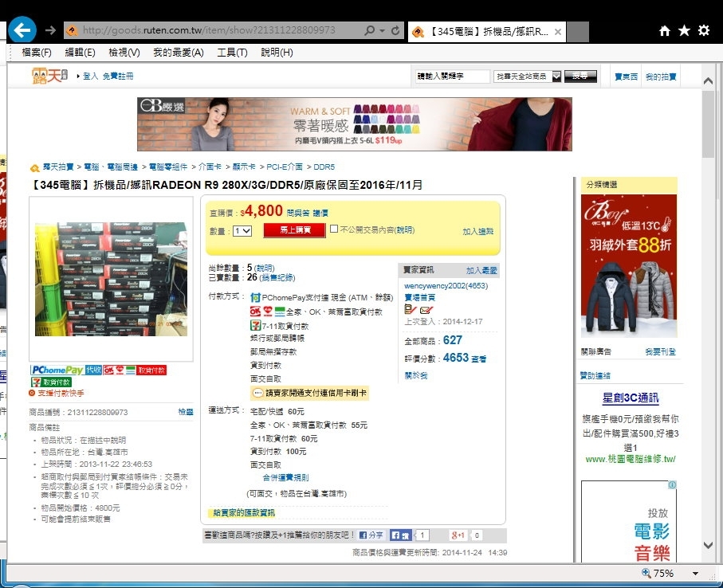
Task: Open the 找露天全站商品 search scope dropdown
Action: 527,76
